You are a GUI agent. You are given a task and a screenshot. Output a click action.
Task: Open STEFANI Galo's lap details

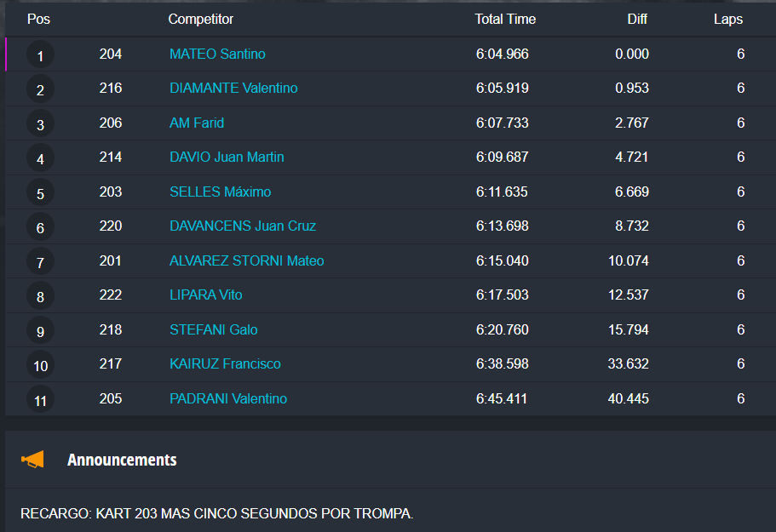(213, 330)
